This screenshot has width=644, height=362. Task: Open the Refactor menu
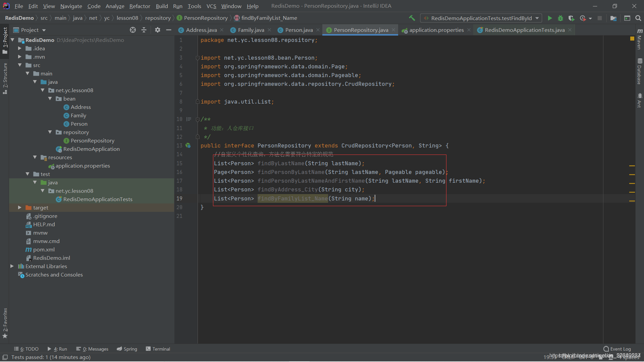coord(140,6)
